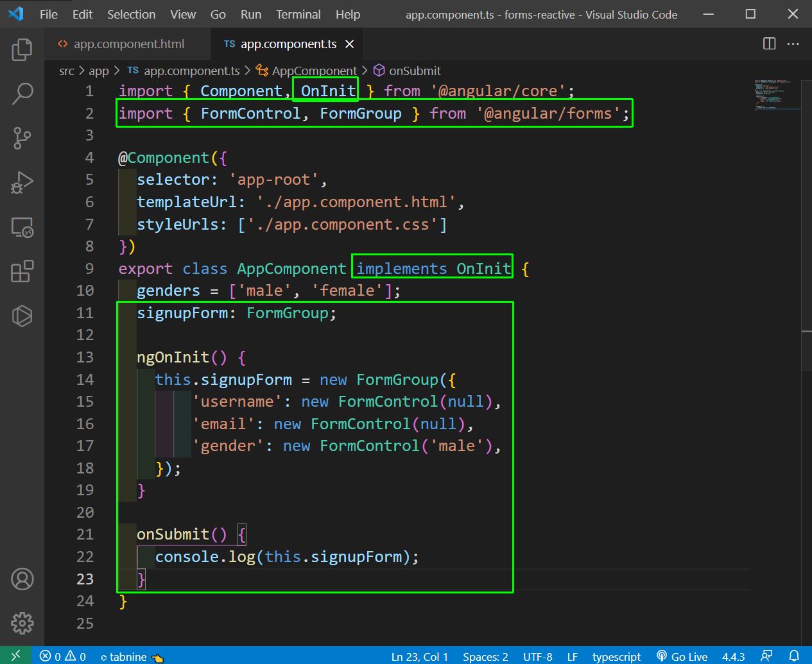
Task: Open the feedback icon in status bar
Action: 766,656
